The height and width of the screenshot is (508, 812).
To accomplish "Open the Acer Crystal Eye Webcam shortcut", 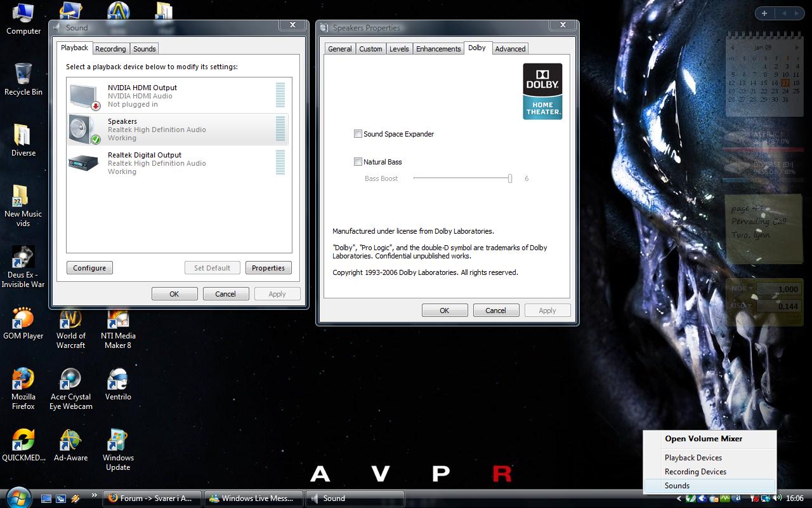I will tap(71, 389).
